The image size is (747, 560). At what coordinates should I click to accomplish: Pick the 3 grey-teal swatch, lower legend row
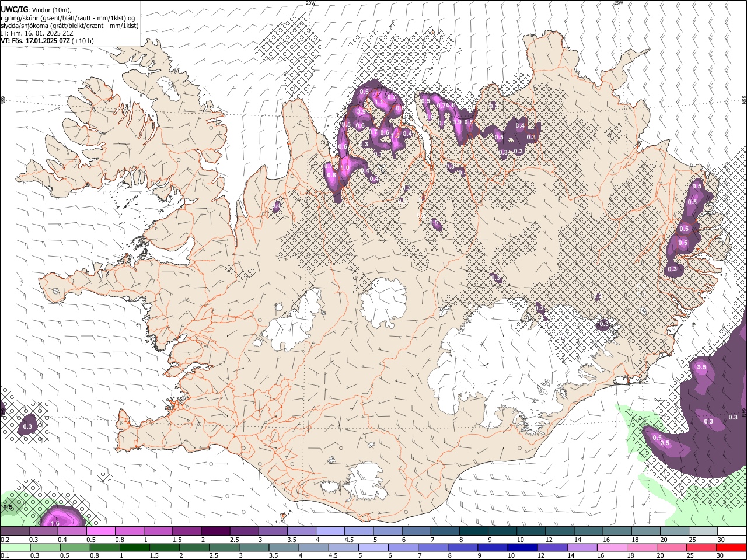[254, 548]
